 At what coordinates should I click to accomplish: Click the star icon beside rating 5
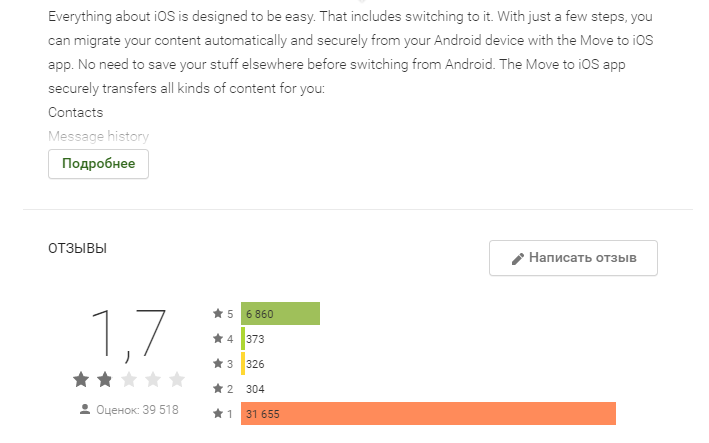218,313
